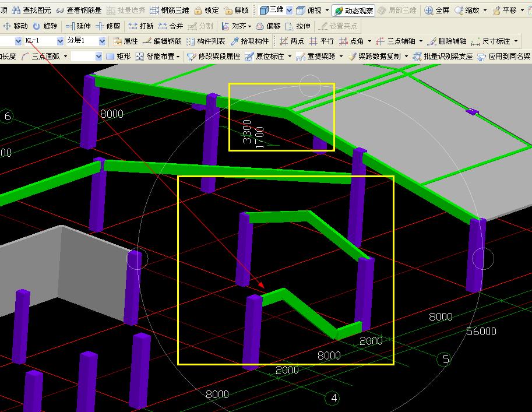Toggle 动态观察 dynamic orbit mode
The image size is (532, 412).
[x=353, y=11]
